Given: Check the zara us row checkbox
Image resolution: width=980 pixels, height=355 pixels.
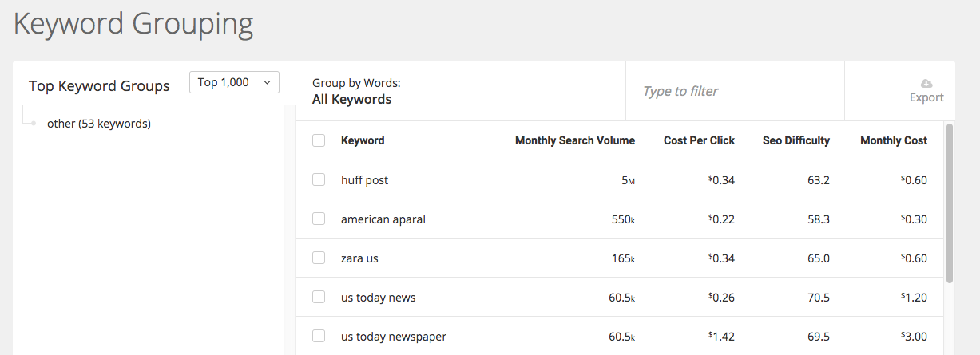Looking at the screenshot, I should [x=319, y=258].
